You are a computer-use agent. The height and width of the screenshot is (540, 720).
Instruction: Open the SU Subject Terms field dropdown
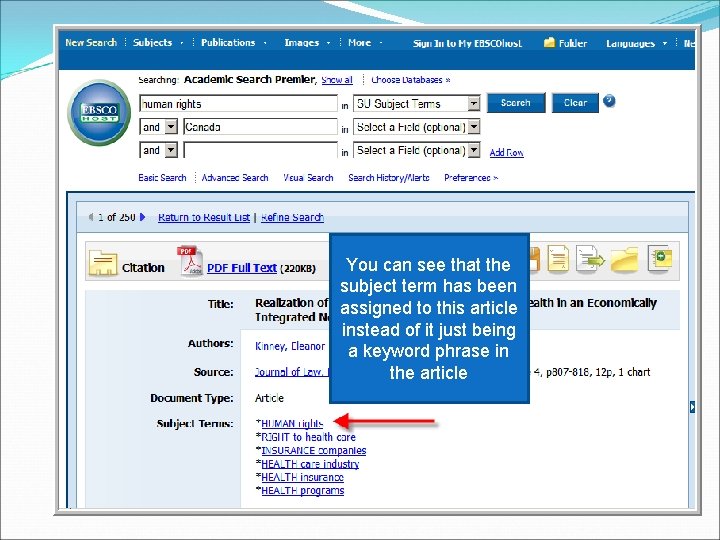click(x=474, y=103)
